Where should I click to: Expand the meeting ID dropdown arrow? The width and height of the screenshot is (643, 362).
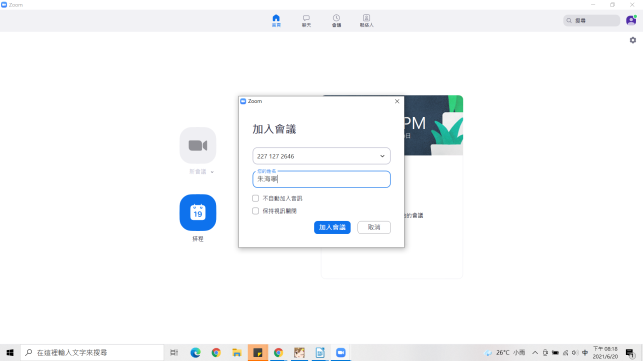382,156
